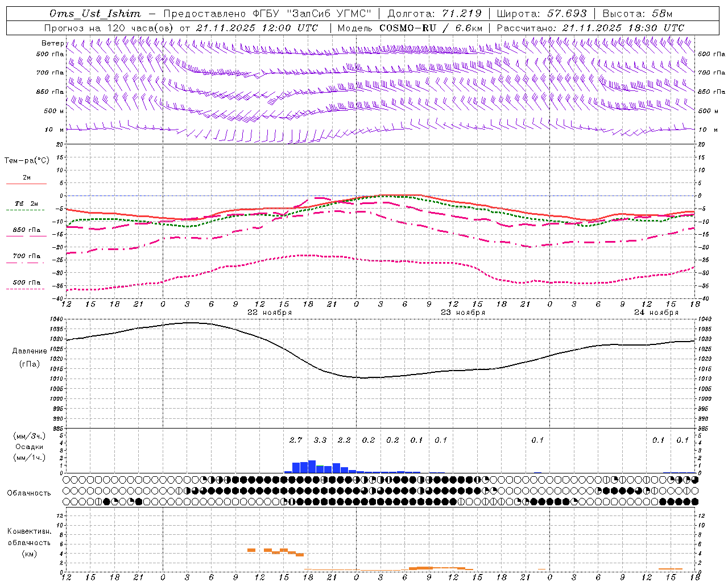This screenshot has height=582, width=728.
Task: Click the Тем-ра(°C) panel label
Action: [x=27, y=161]
